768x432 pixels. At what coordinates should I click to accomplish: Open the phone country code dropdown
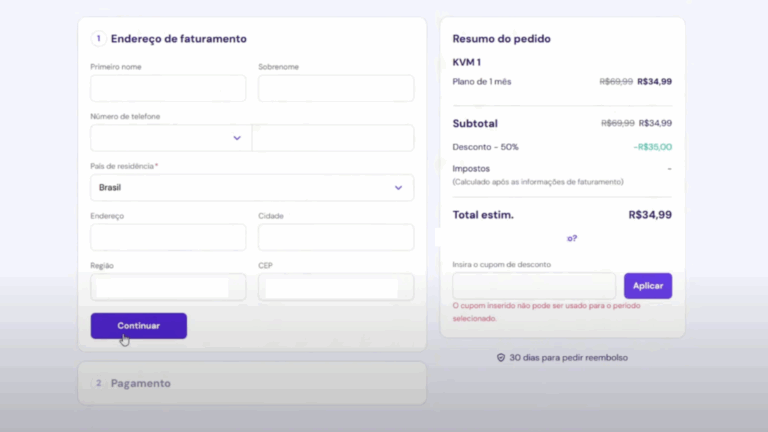(x=170, y=138)
